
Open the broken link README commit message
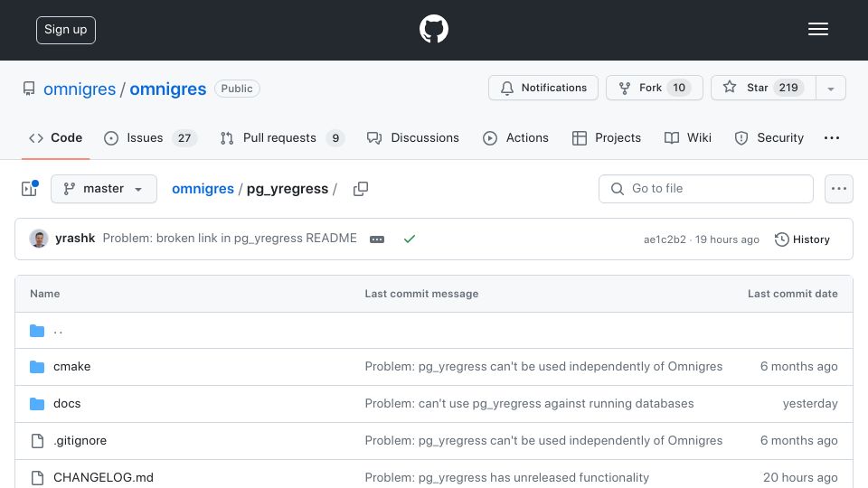click(x=230, y=239)
